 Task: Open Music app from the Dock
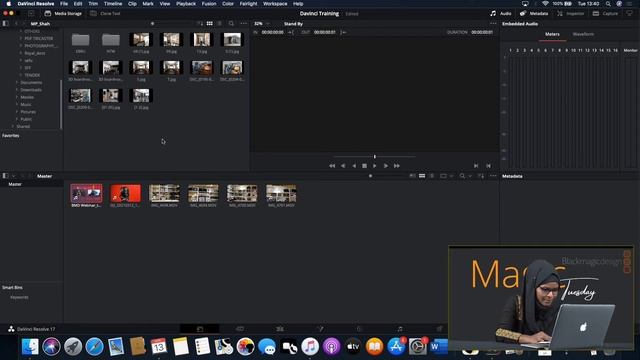point(310,347)
